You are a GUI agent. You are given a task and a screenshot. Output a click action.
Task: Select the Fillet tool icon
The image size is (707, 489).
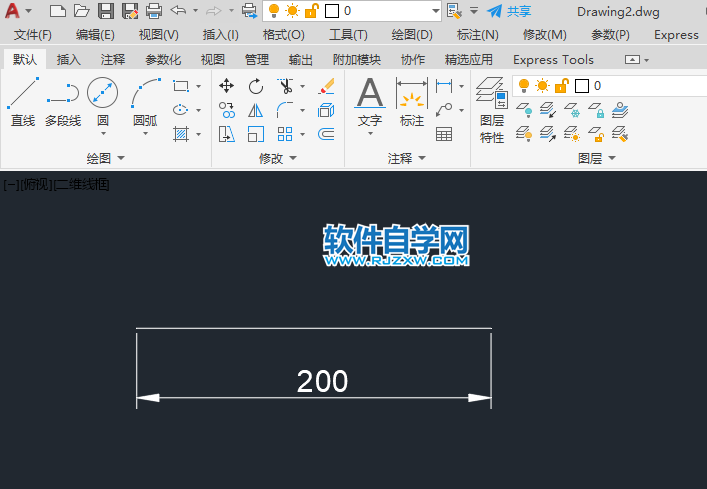[x=285, y=110]
